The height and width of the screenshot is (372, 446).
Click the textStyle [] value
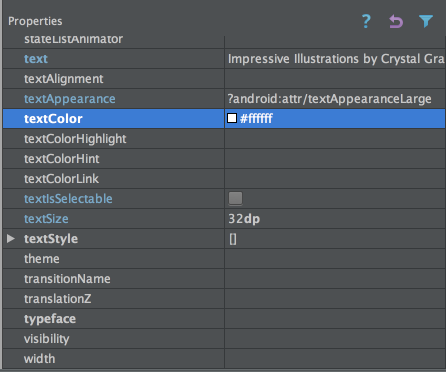(233, 239)
